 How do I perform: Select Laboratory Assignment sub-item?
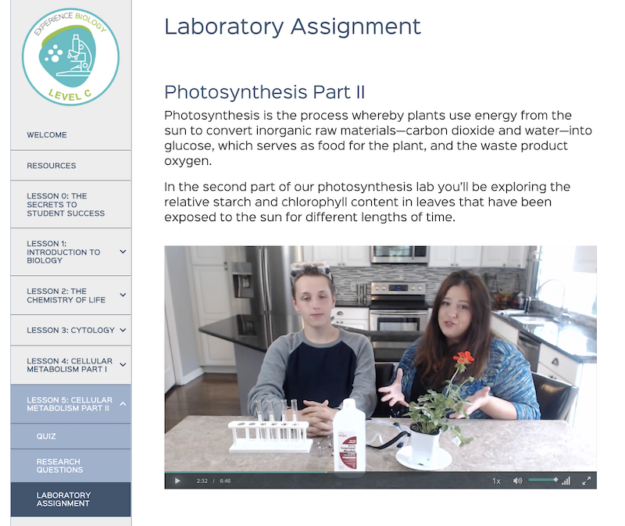tap(71, 499)
